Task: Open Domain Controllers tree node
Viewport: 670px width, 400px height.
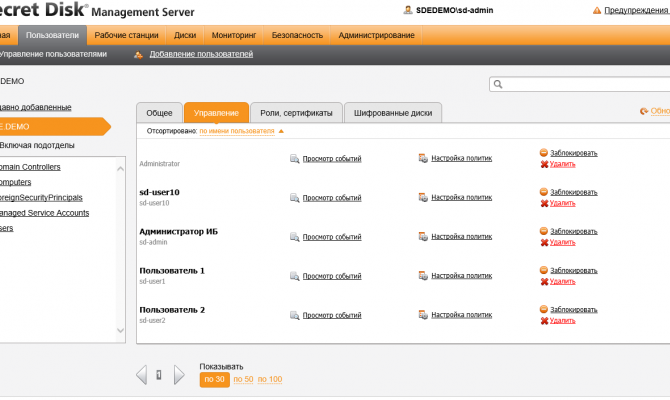Action: click(x=30, y=167)
